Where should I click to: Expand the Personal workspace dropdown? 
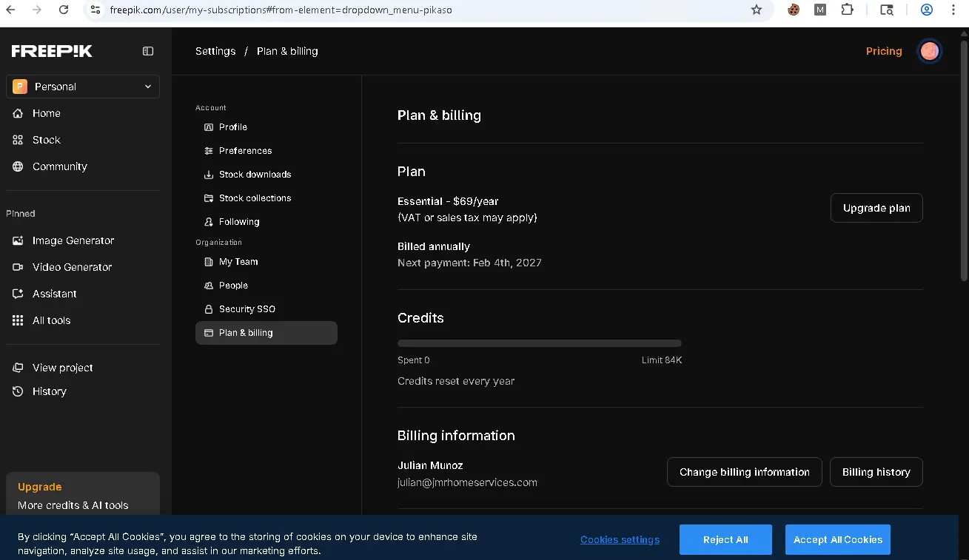click(x=83, y=87)
